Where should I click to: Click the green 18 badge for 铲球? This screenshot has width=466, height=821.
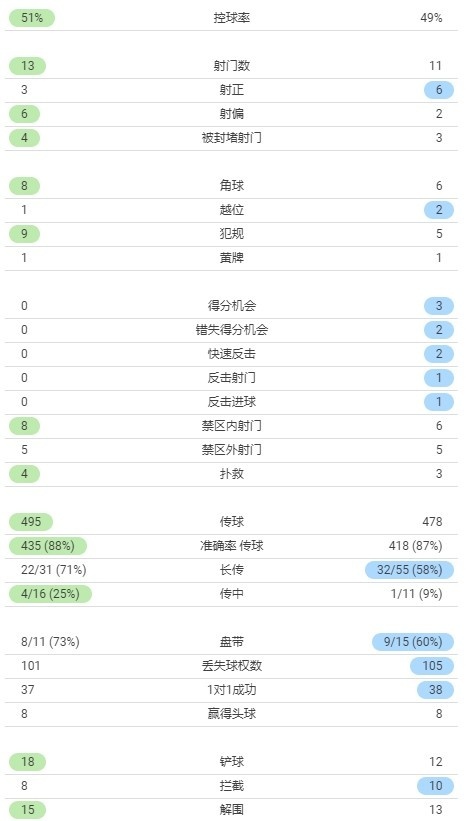click(x=27, y=762)
